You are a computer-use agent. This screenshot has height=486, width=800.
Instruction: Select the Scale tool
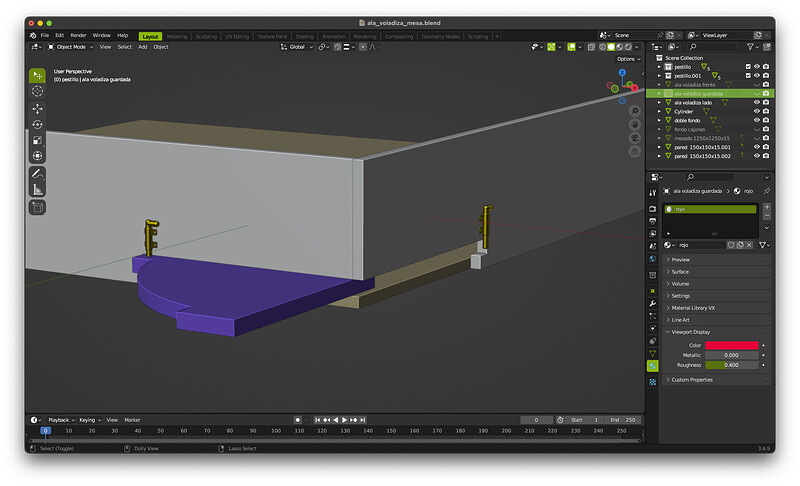[37, 140]
